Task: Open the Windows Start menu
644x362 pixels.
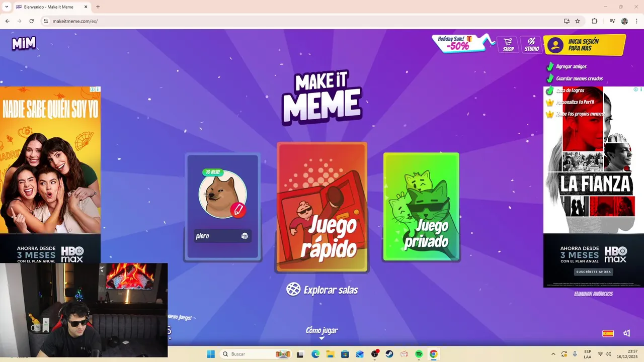Action: pos(210,354)
